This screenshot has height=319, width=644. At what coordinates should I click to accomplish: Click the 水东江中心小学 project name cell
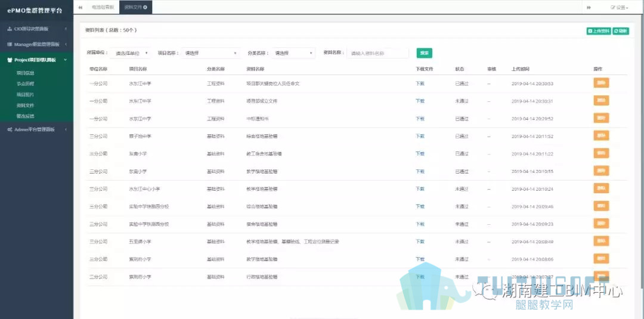144,189
